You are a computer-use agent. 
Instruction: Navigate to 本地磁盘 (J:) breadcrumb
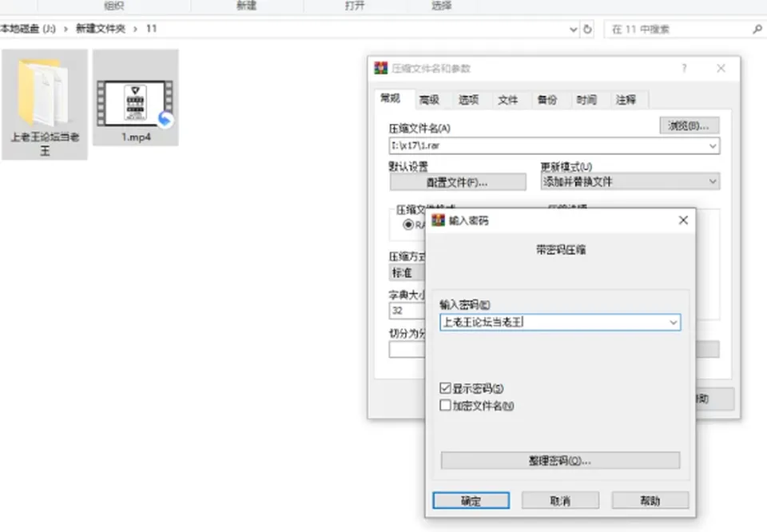tap(28, 29)
